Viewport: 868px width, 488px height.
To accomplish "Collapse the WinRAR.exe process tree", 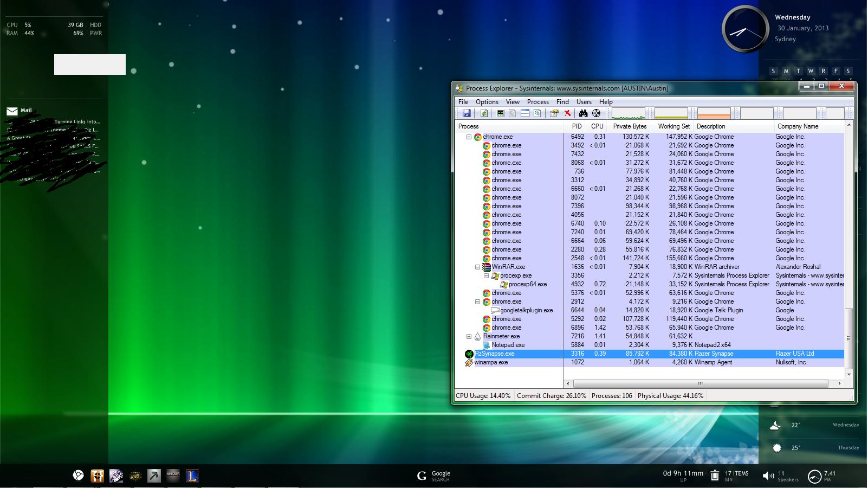I will [477, 267].
